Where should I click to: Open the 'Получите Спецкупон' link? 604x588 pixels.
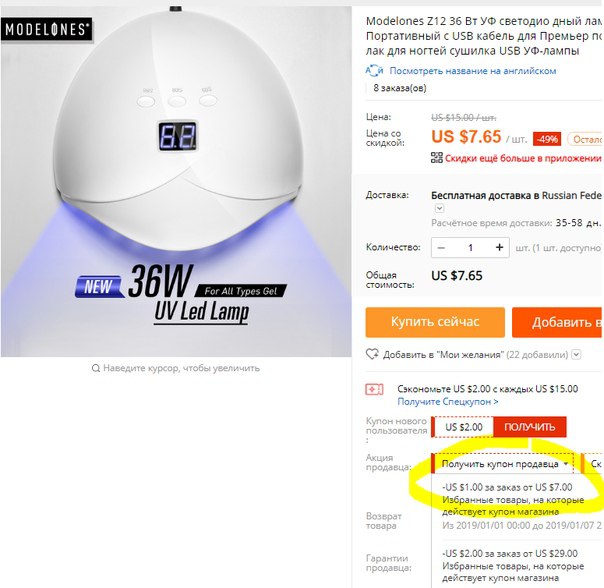click(448, 402)
